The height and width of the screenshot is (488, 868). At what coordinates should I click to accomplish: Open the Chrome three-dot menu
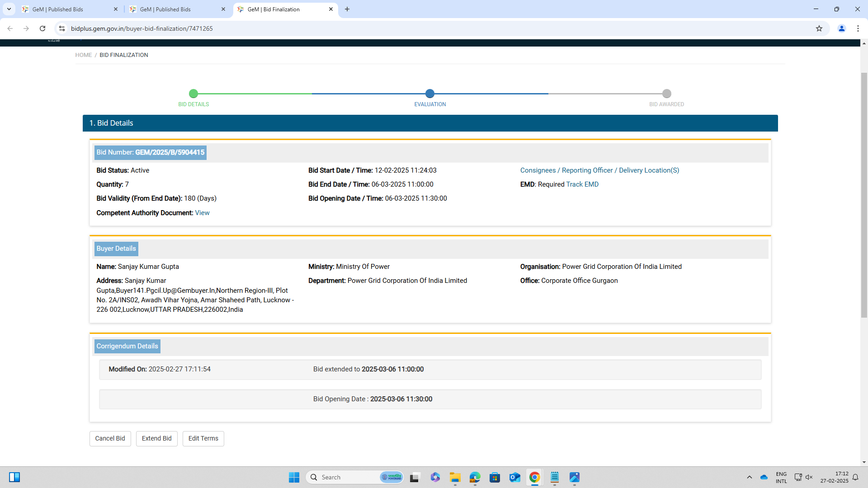858,28
